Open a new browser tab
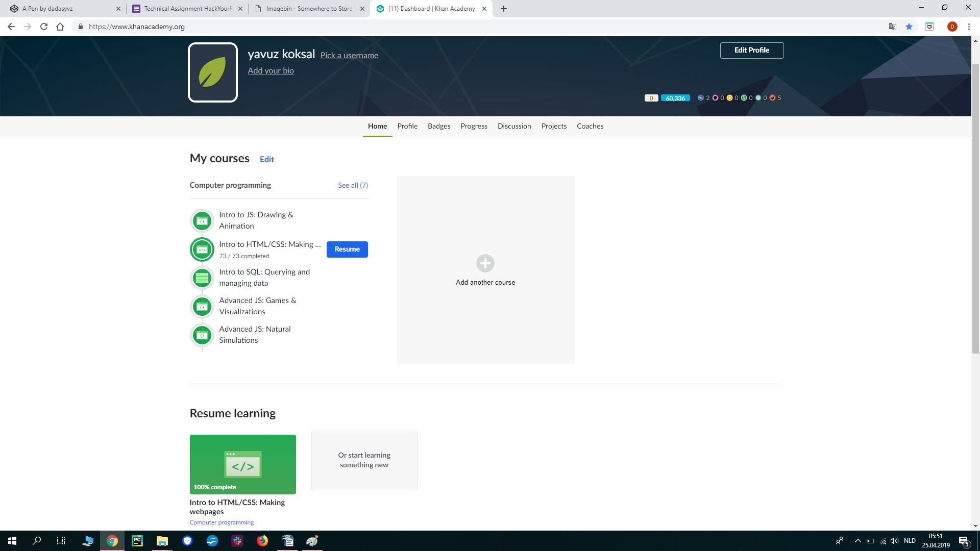The image size is (980, 551). click(504, 9)
